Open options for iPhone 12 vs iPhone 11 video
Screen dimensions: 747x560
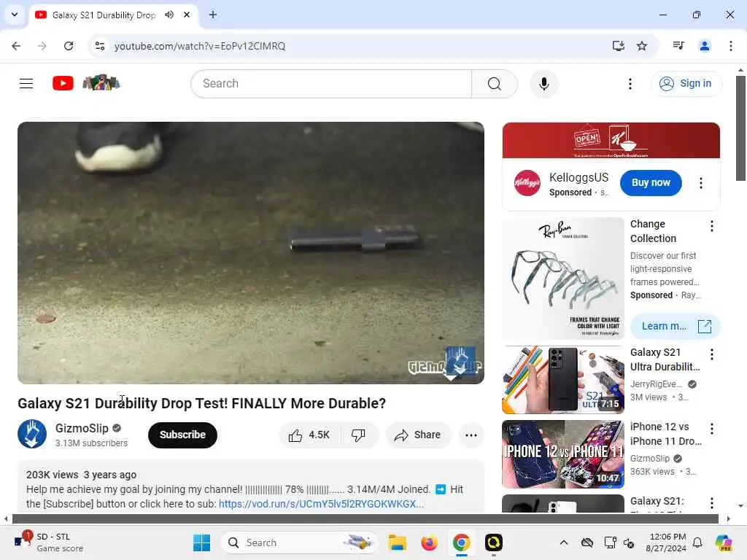point(711,429)
